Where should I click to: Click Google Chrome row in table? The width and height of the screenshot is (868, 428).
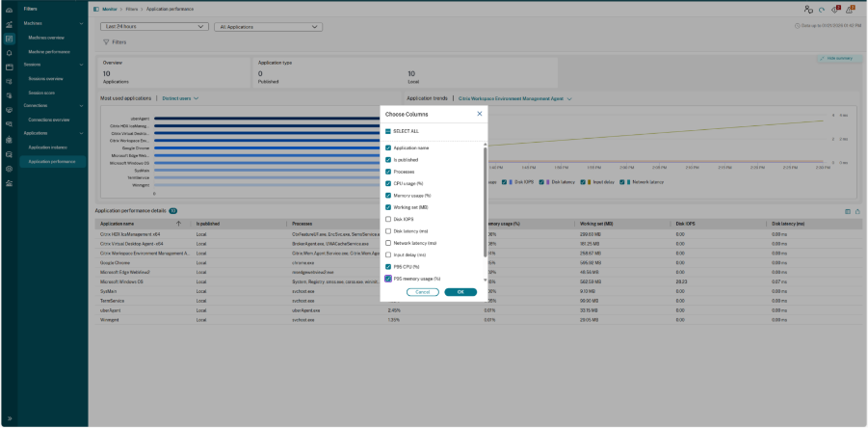point(478,262)
